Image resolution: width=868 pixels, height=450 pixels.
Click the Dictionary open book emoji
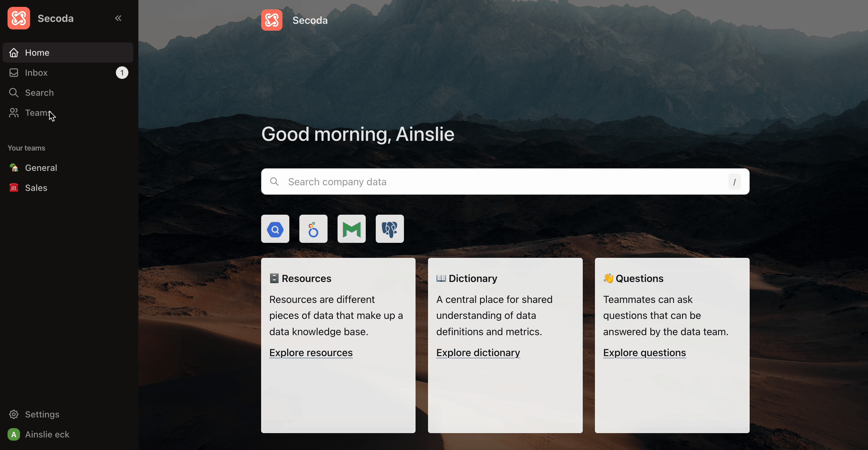[441, 278]
